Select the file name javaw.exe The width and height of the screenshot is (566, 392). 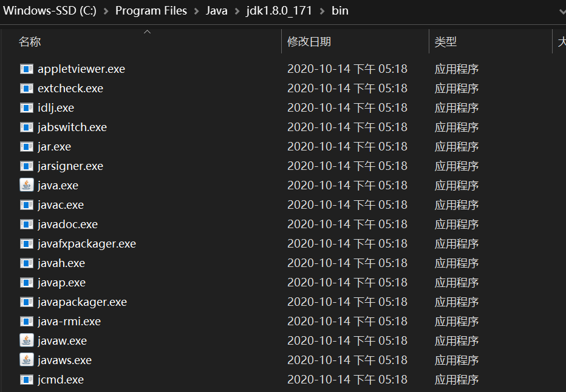62,341
